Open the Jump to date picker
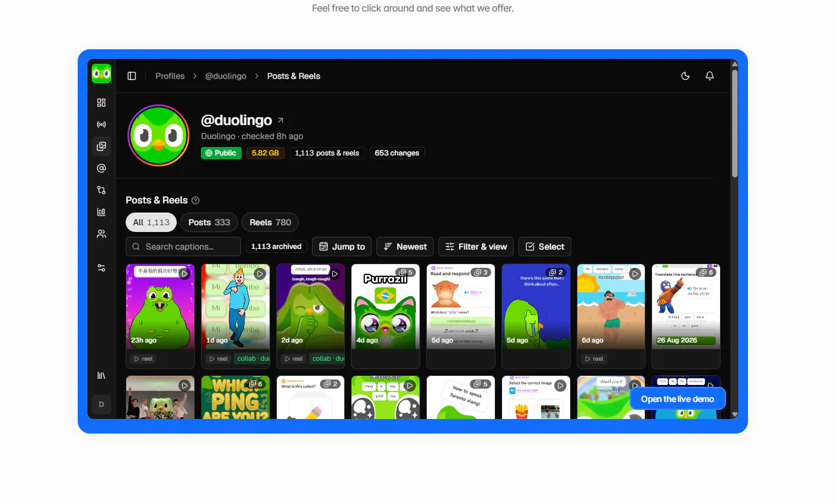The image size is (836, 504). 342,247
